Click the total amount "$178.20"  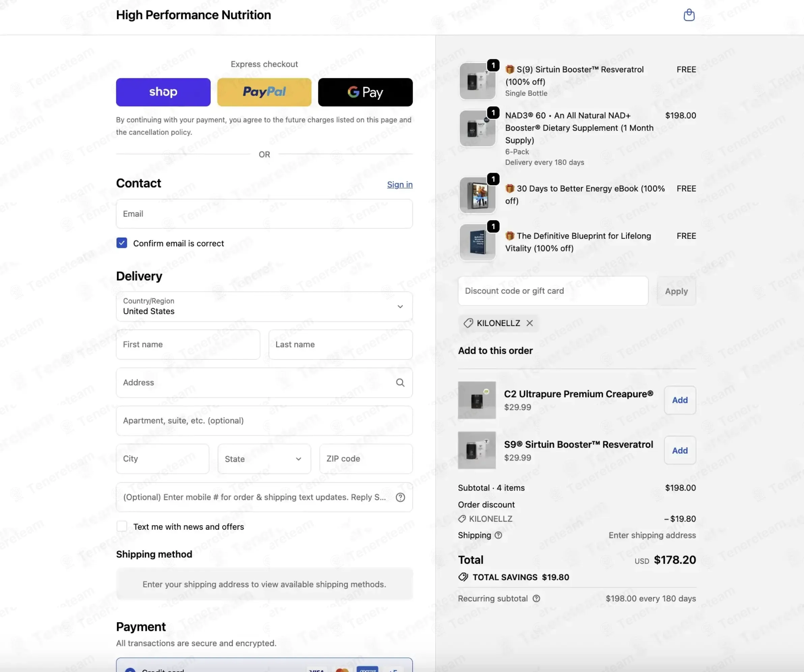click(x=674, y=560)
